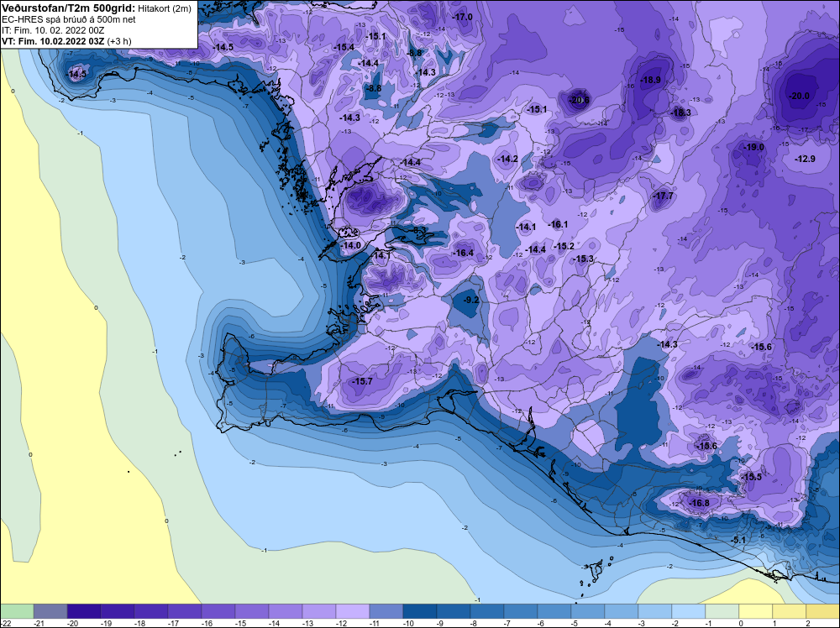
Task: Click the legend number -1 under the color bar
Action: click(x=711, y=623)
